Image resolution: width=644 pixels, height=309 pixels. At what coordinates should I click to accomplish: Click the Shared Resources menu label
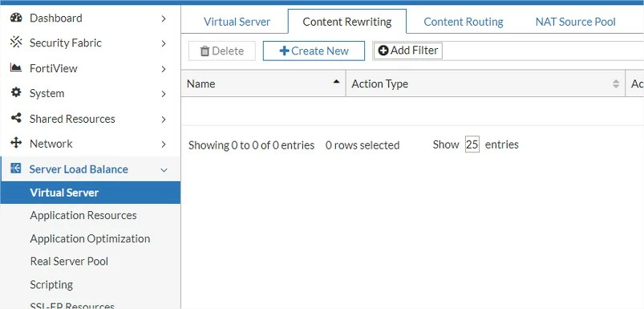(x=72, y=119)
